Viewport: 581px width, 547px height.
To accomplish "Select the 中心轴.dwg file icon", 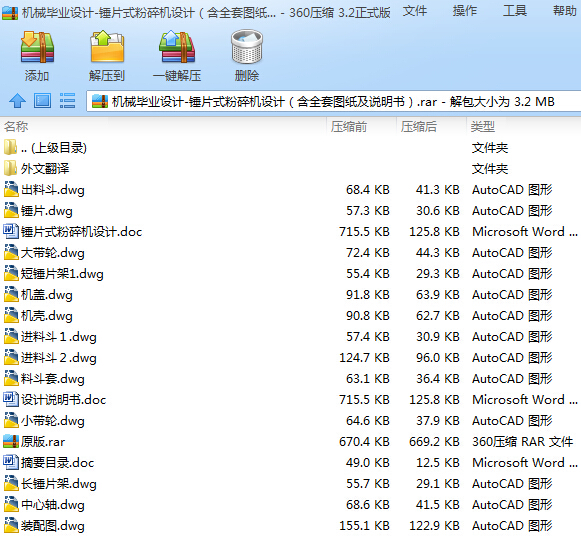I will coord(11,504).
